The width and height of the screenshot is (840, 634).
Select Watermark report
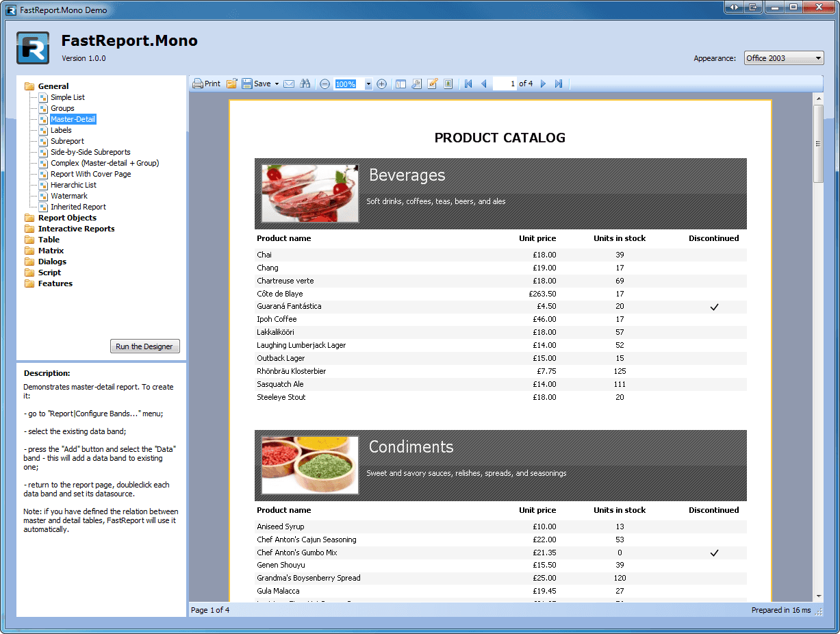tap(69, 196)
